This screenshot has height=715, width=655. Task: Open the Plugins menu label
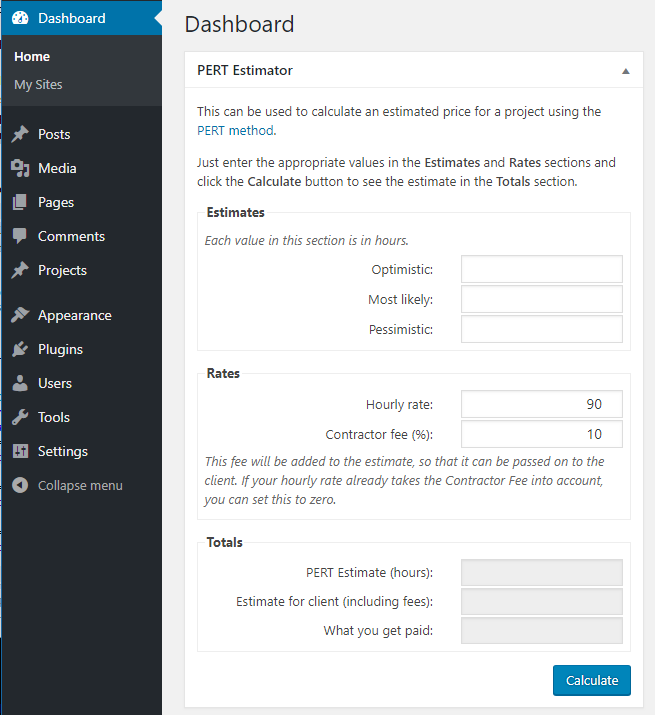point(61,350)
